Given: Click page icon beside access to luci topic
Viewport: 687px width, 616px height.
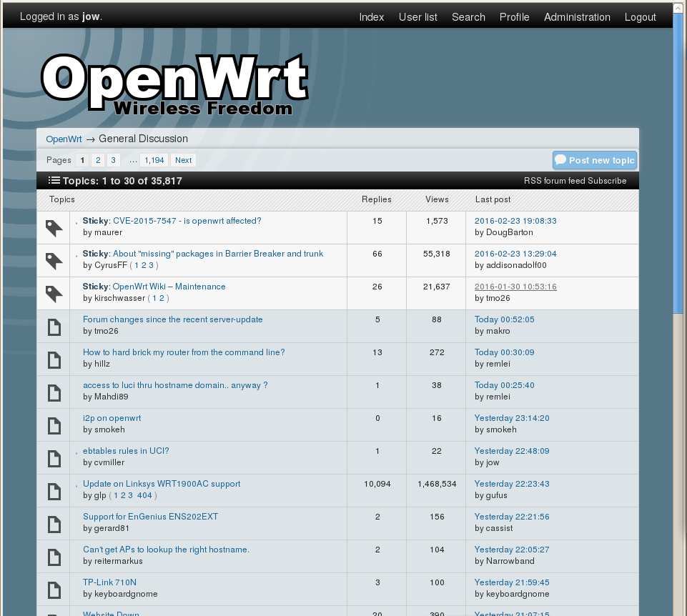Looking at the screenshot, I should pyautogui.click(x=54, y=392).
